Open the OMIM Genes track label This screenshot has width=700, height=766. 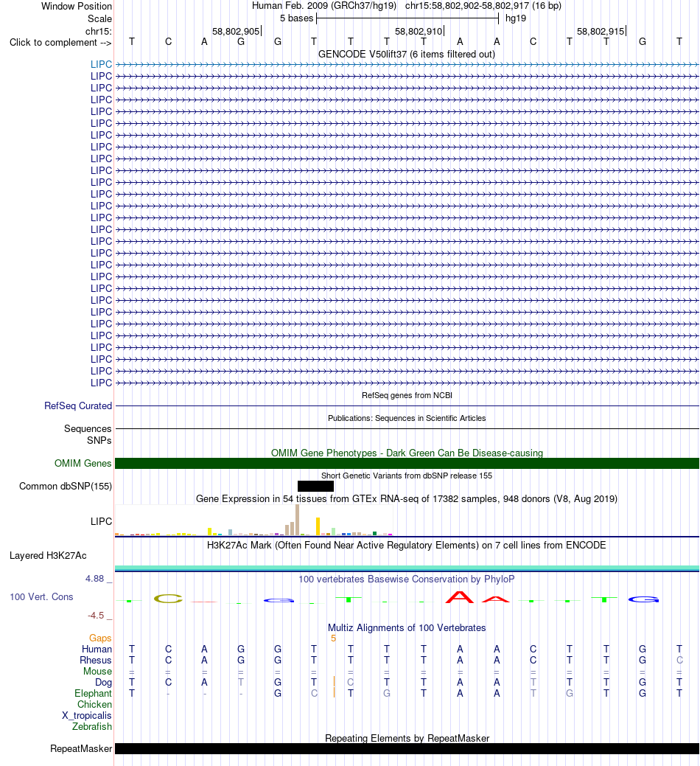click(83, 463)
